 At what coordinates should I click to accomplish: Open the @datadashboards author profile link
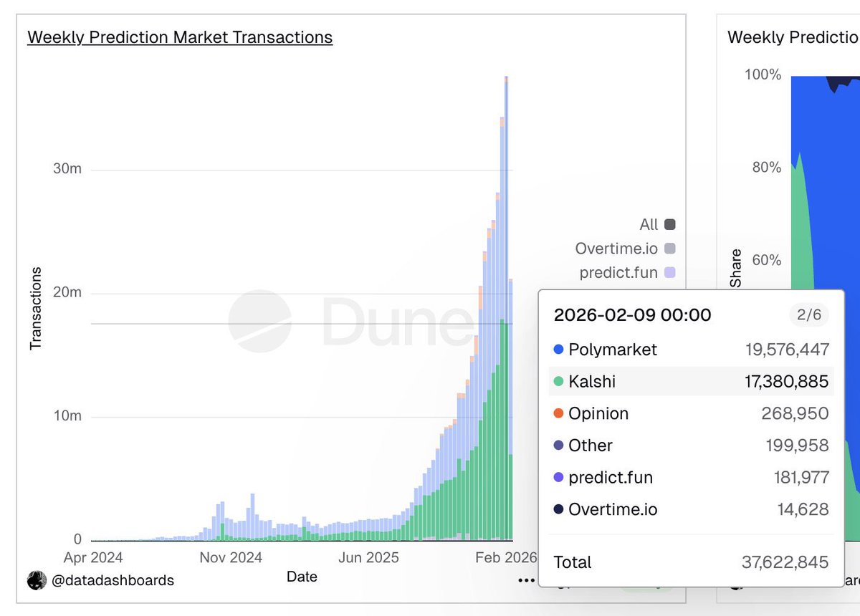(113, 580)
